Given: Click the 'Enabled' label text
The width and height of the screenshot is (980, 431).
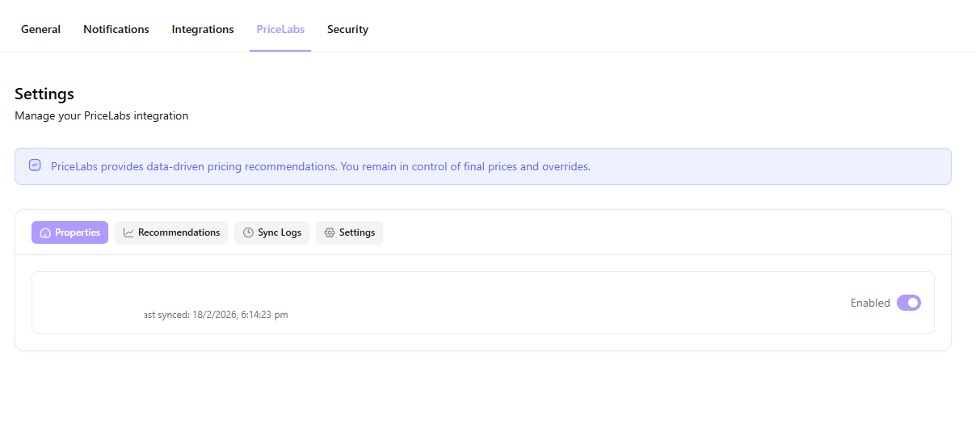Looking at the screenshot, I should pos(870,303).
